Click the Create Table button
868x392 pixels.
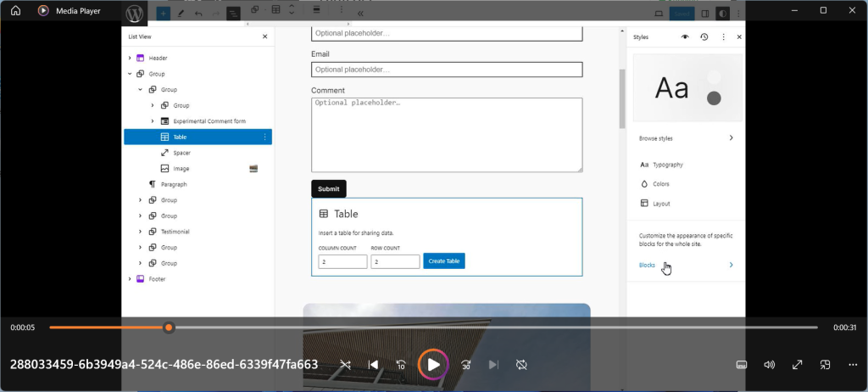pyautogui.click(x=444, y=261)
